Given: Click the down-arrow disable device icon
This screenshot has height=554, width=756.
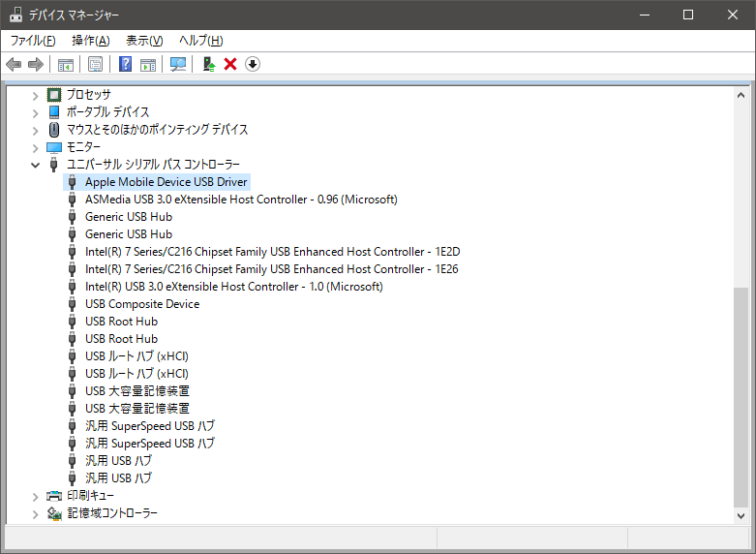Looking at the screenshot, I should [x=253, y=64].
